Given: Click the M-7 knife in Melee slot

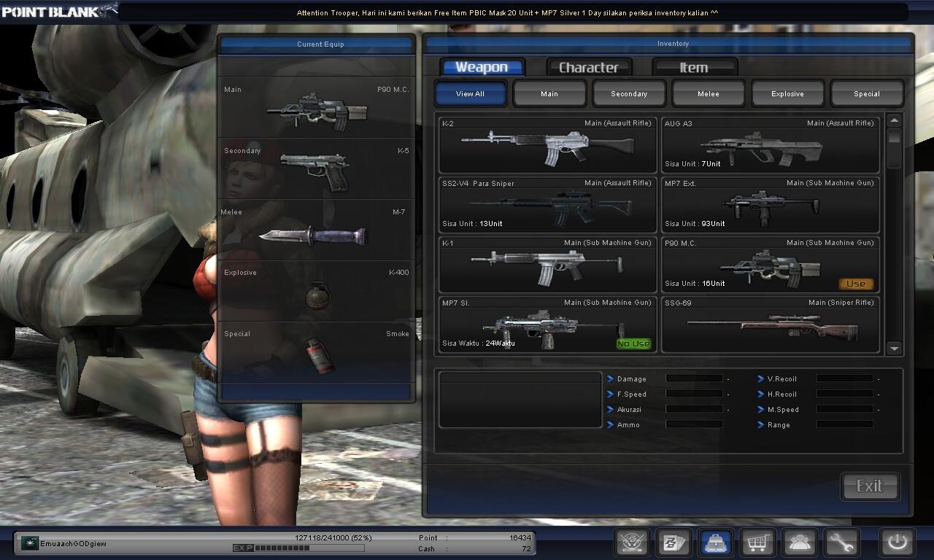Looking at the screenshot, I should pos(312,235).
